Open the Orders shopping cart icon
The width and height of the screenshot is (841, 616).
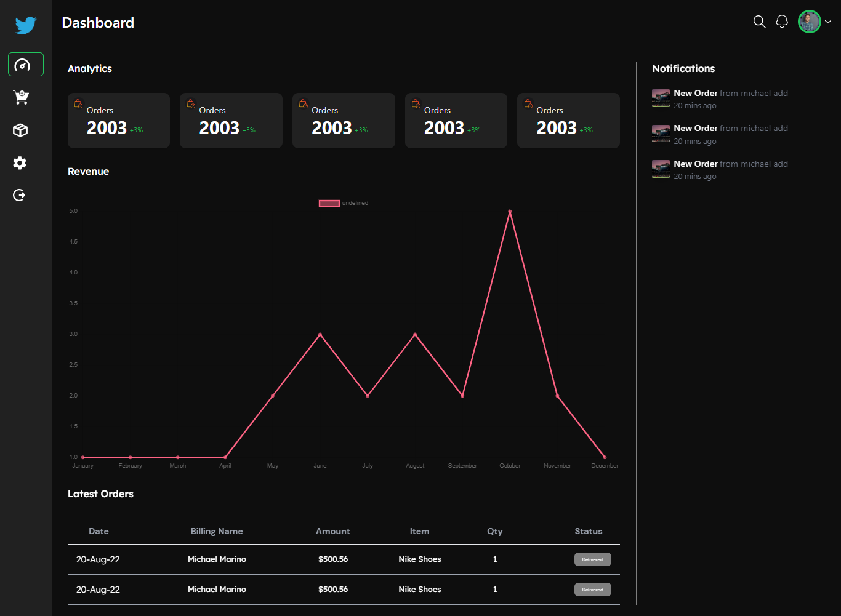pos(21,97)
